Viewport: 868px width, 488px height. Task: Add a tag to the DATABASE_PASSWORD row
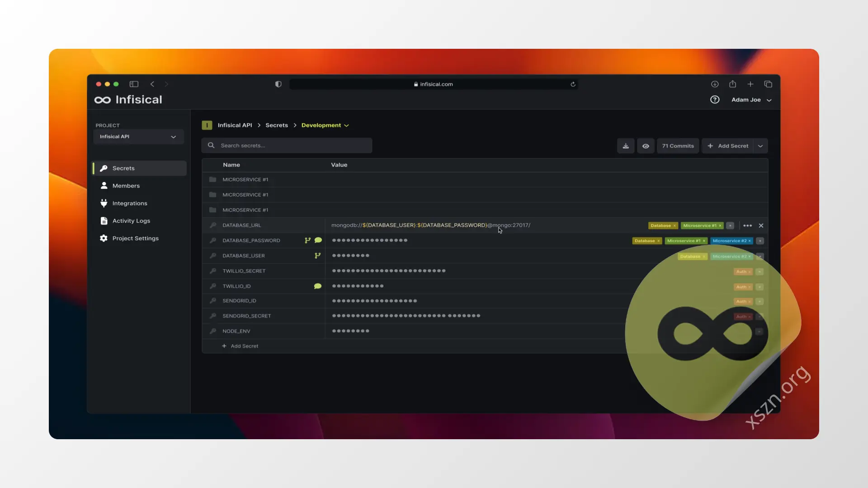pyautogui.click(x=760, y=241)
